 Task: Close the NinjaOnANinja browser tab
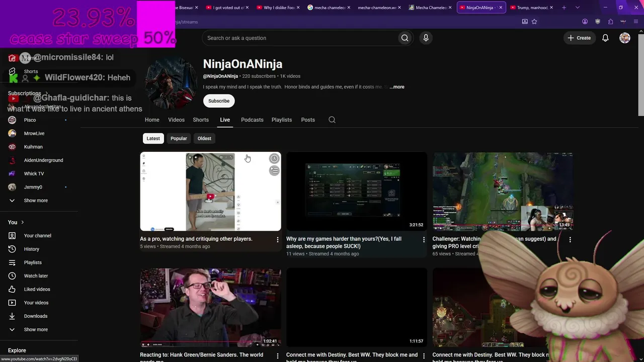coord(501,8)
